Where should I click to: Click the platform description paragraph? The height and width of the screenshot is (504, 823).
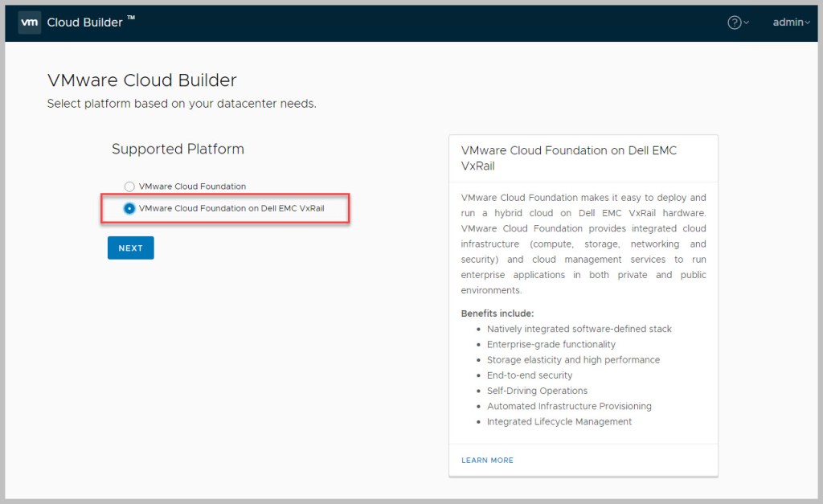point(583,244)
